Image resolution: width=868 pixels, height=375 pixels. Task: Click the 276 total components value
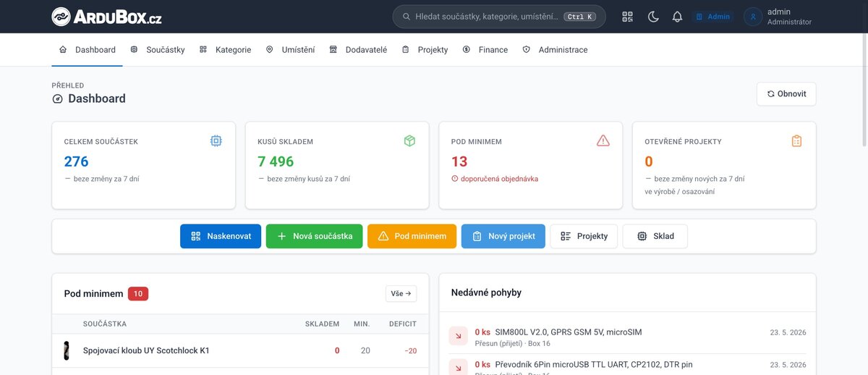(76, 161)
